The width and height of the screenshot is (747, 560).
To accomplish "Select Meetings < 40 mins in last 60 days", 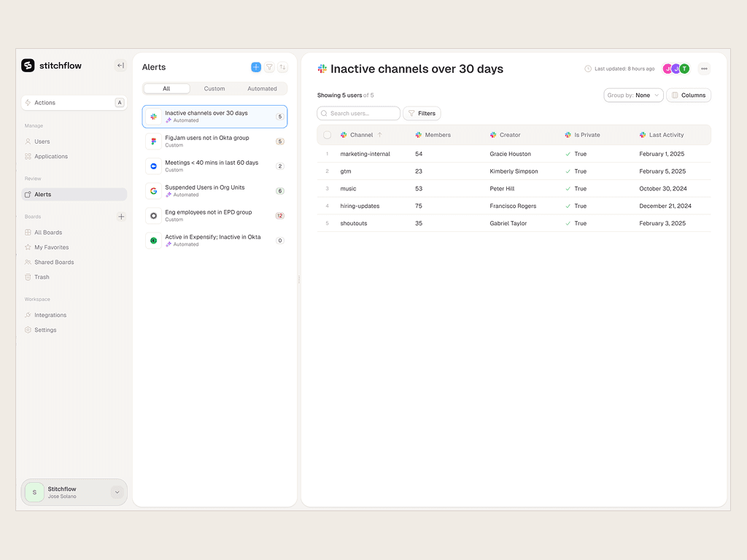I will click(214, 166).
